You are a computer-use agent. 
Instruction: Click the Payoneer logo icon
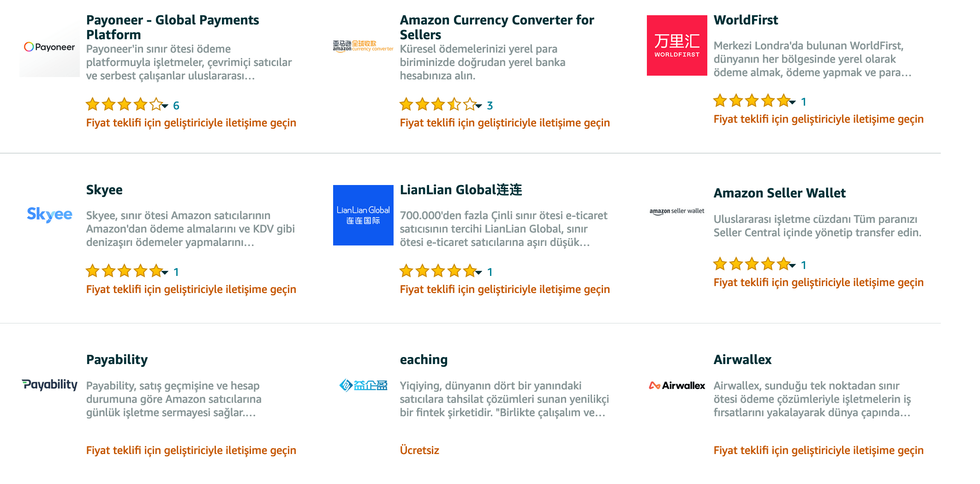(x=49, y=47)
